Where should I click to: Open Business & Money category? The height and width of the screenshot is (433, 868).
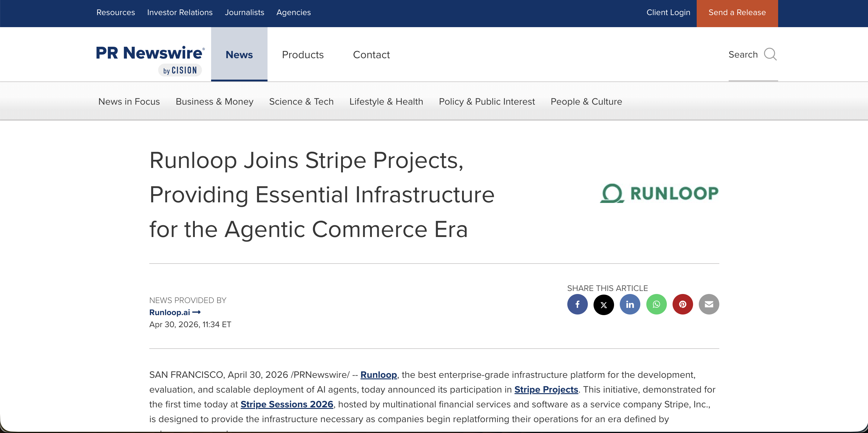[214, 101]
